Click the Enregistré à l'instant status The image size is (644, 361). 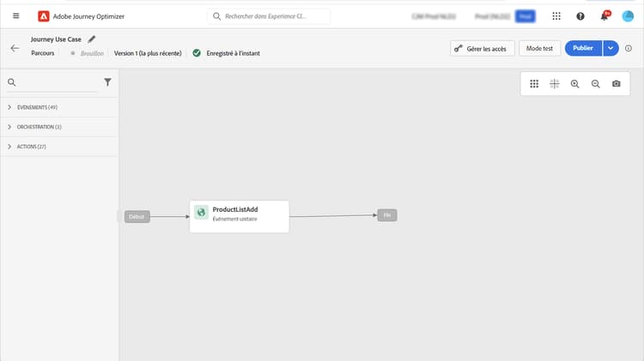coord(234,53)
